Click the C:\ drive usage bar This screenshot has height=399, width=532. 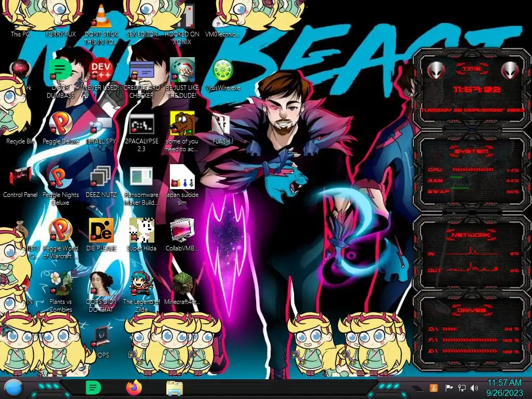coord(450,329)
